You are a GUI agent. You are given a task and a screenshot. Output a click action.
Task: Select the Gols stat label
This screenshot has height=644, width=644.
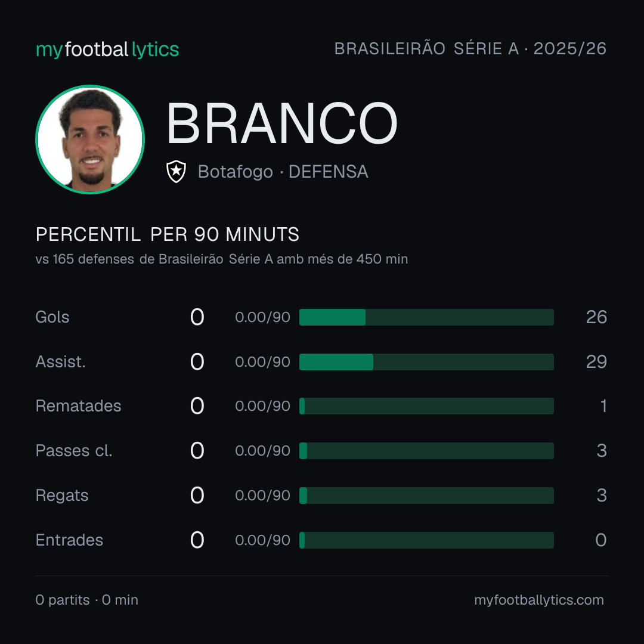pyautogui.click(x=52, y=317)
